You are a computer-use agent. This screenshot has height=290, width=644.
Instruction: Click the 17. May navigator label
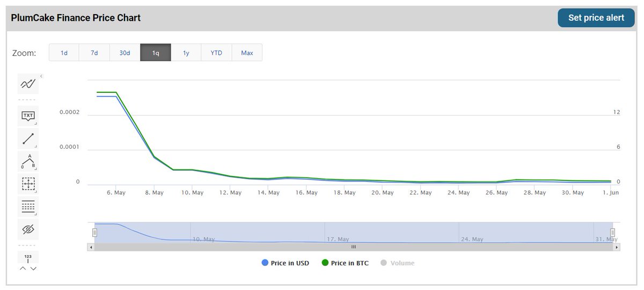[338, 239]
